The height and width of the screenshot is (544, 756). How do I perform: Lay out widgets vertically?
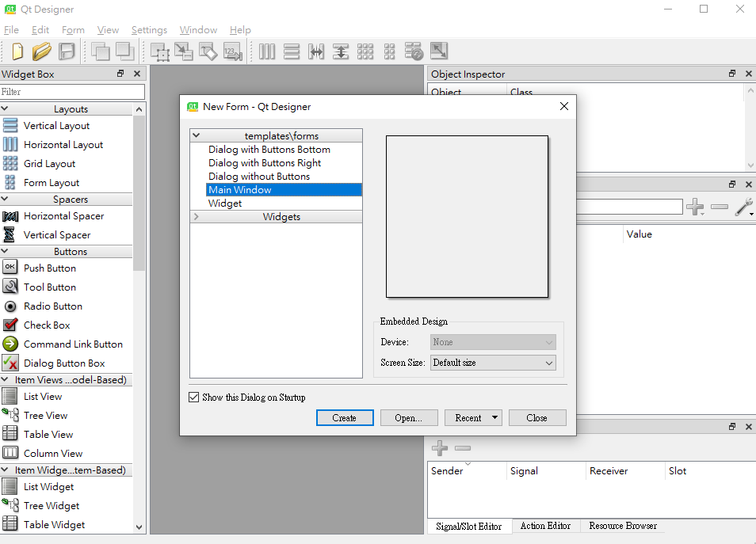coord(292,51)
